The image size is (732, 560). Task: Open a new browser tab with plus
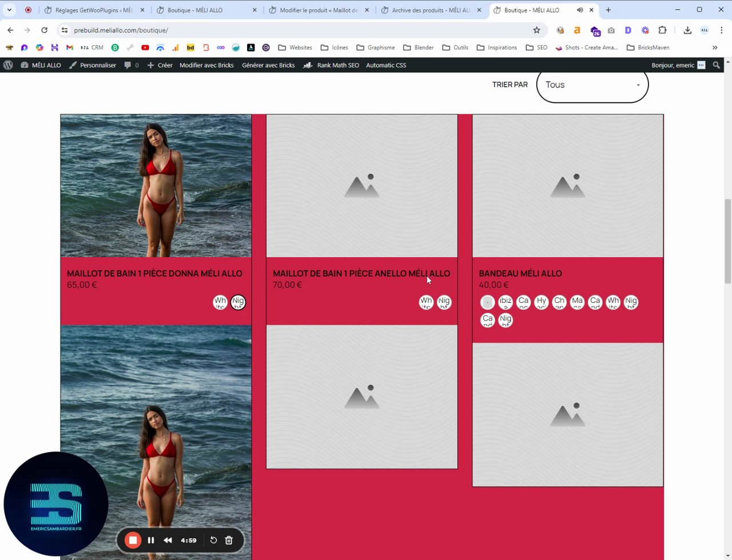click(608, 10)
